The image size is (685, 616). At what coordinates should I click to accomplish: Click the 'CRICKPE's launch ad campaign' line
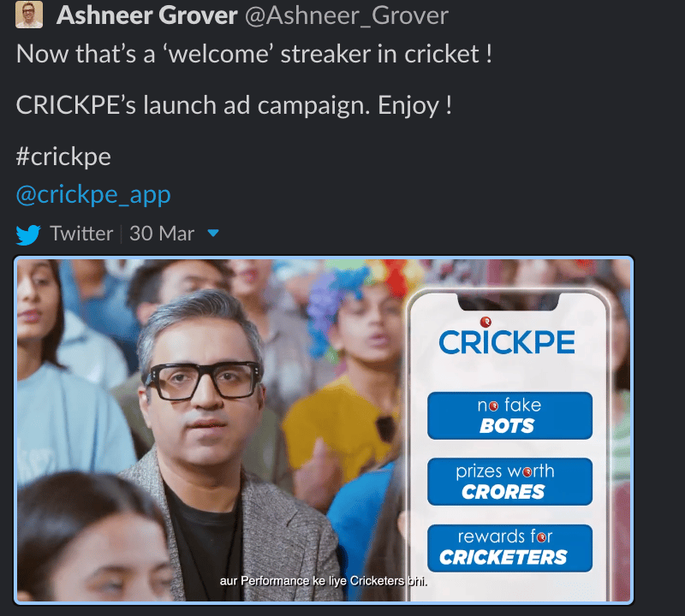tap(234, 105)
